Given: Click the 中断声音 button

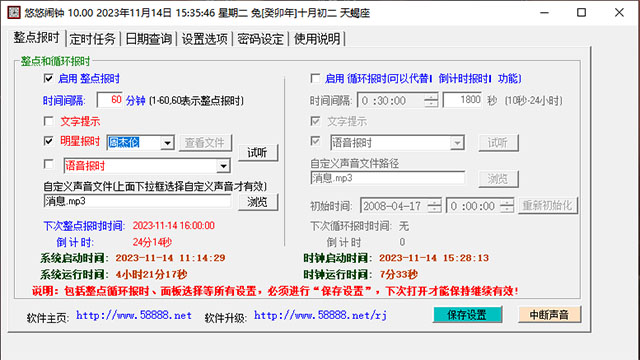Looking at the screenshot, I should (549, 315).
